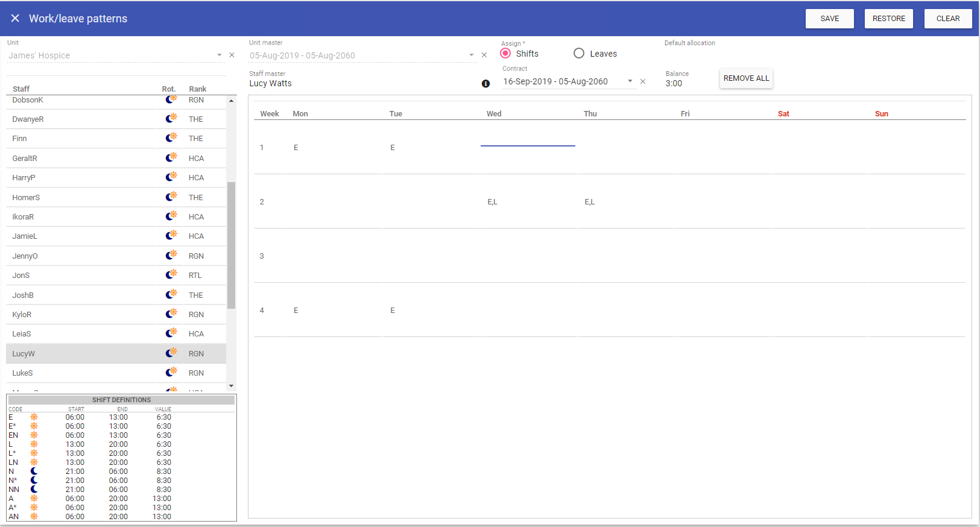
Task: Open the Contract dropdown list
Action: click(630, 81)
